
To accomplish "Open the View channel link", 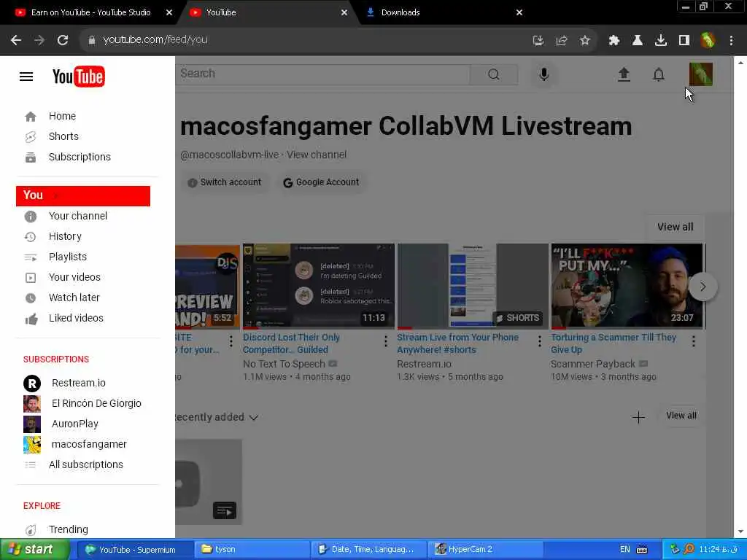I will click(x=317, y=155).
